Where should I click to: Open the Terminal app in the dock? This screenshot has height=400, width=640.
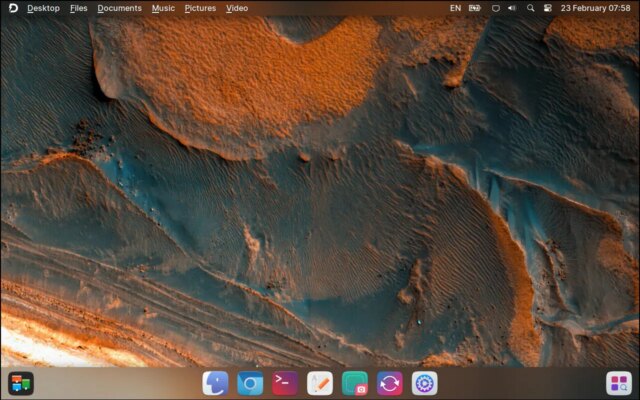[x=285, y=383]
